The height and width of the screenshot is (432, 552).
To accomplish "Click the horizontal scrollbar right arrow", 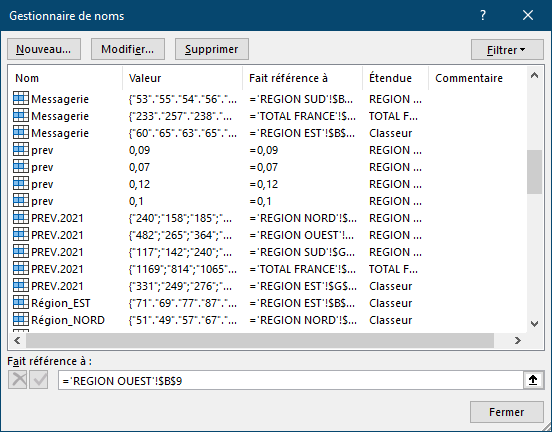I will (x=518, y=340).
